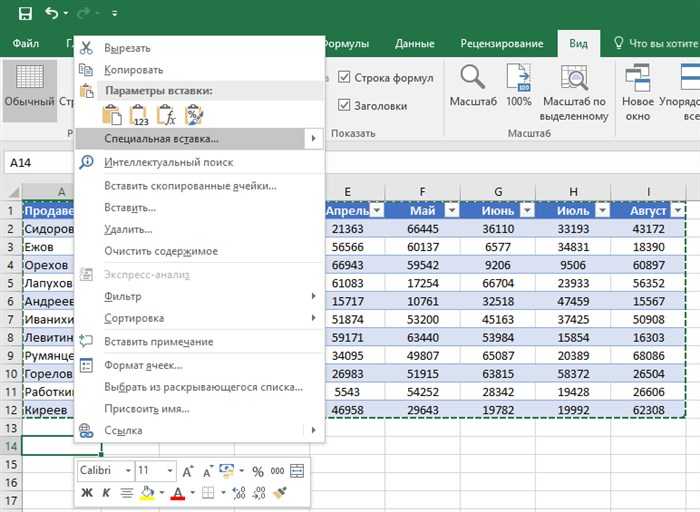Open the Calibri font name dropdown

[128, 471]
